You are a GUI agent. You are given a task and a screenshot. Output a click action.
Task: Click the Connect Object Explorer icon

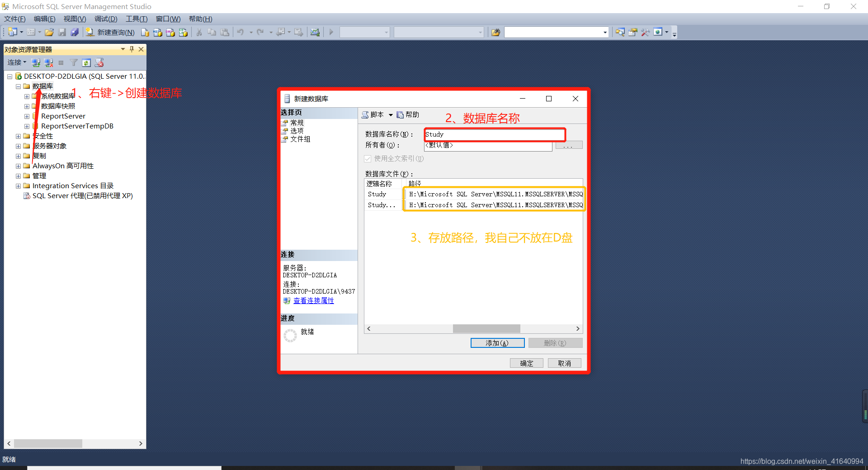tap(36, 62)
